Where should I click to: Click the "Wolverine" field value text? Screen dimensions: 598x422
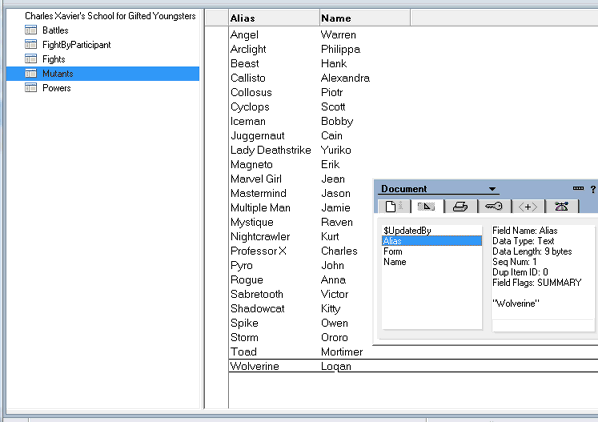516,303
